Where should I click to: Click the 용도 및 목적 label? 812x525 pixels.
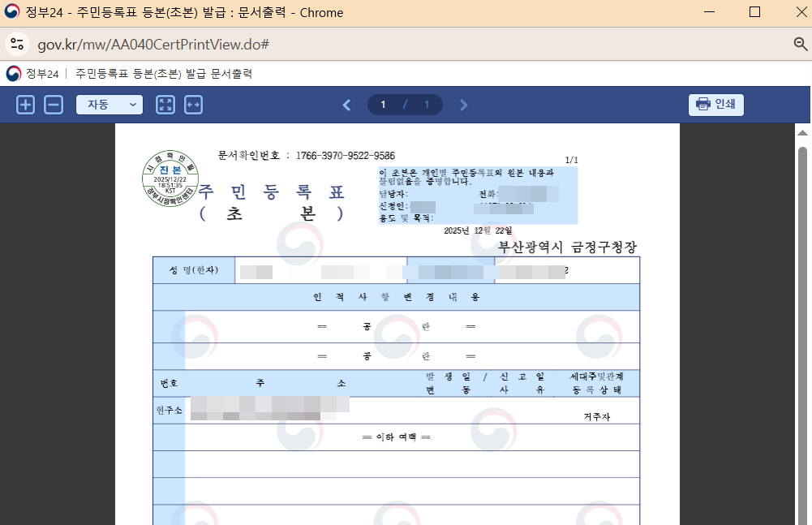[406, 218]
